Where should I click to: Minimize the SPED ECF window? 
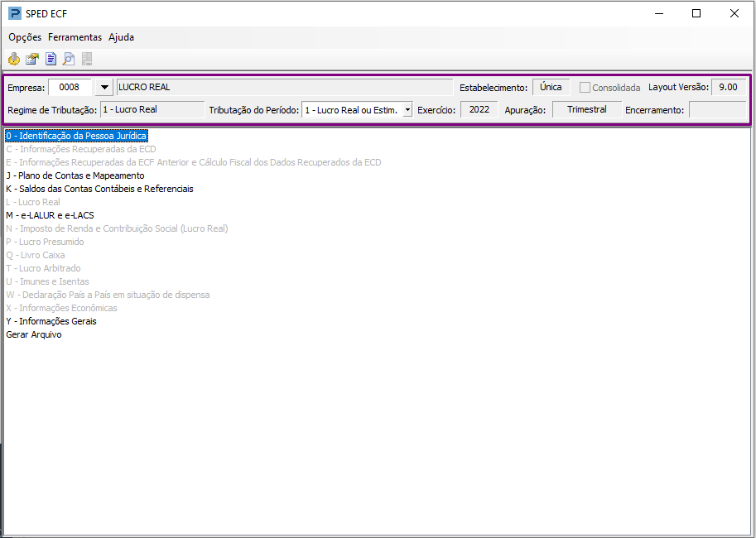(659, 13)
